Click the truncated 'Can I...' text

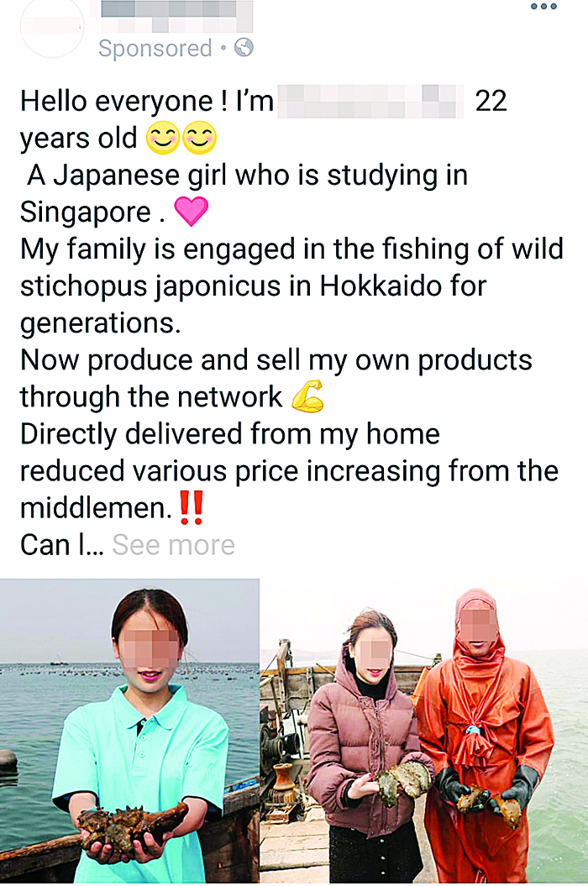click(61, 545)
